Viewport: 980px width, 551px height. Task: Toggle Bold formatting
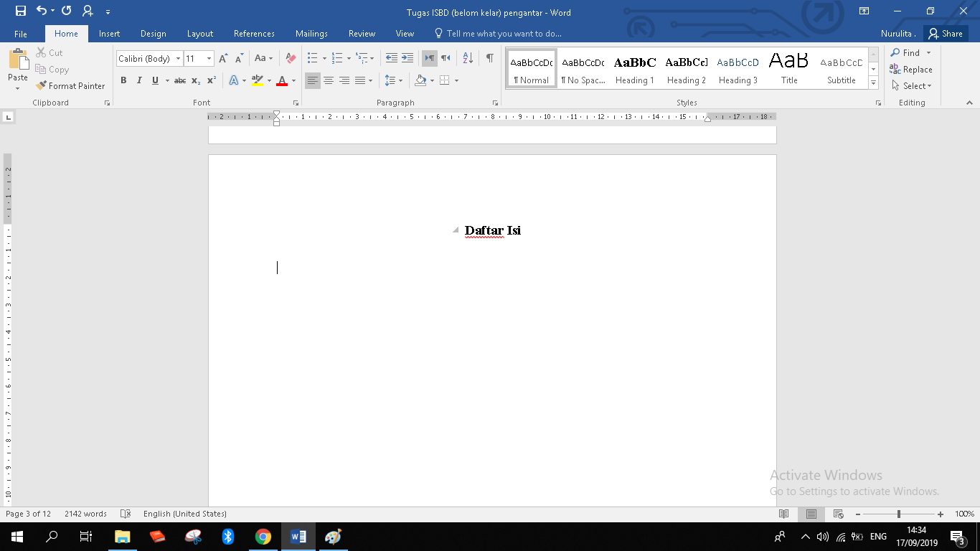pos(123,80)
